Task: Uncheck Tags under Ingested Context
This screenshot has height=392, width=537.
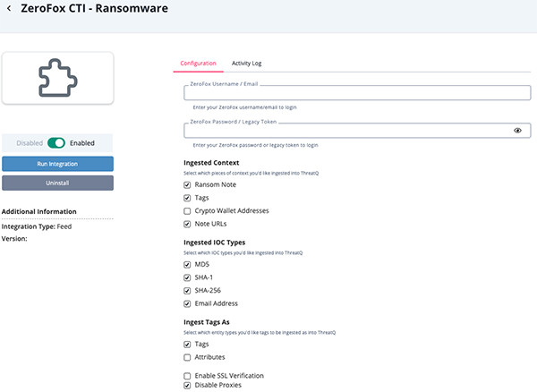Action: point(187,198)
